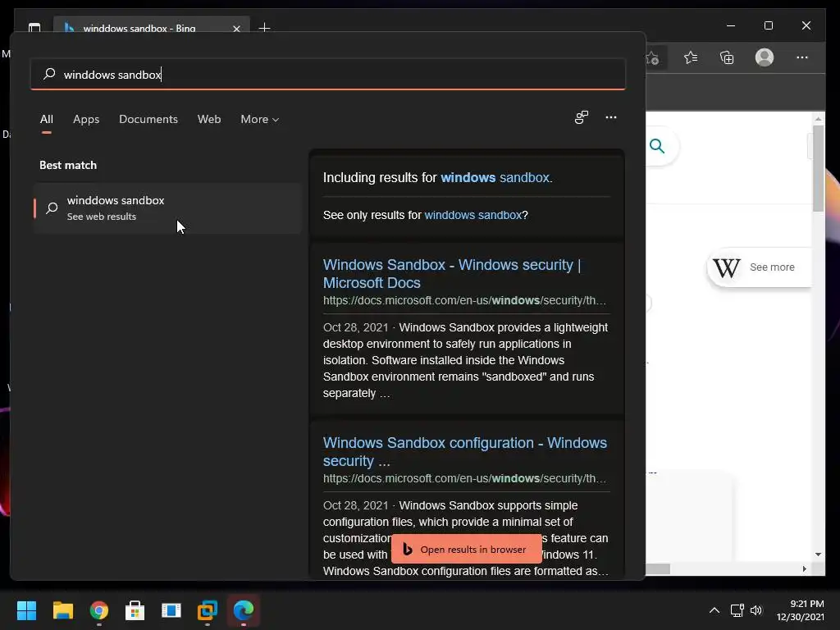Click See only results for winddows sandbox link
Image resolution: width=840 pixels, height=630 pixels.
coord(472,215)
